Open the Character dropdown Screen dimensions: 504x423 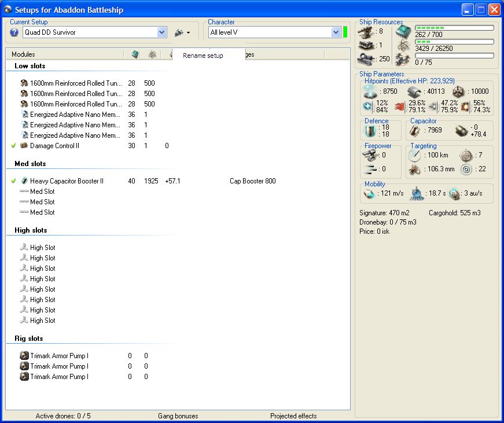pos(336,32)
